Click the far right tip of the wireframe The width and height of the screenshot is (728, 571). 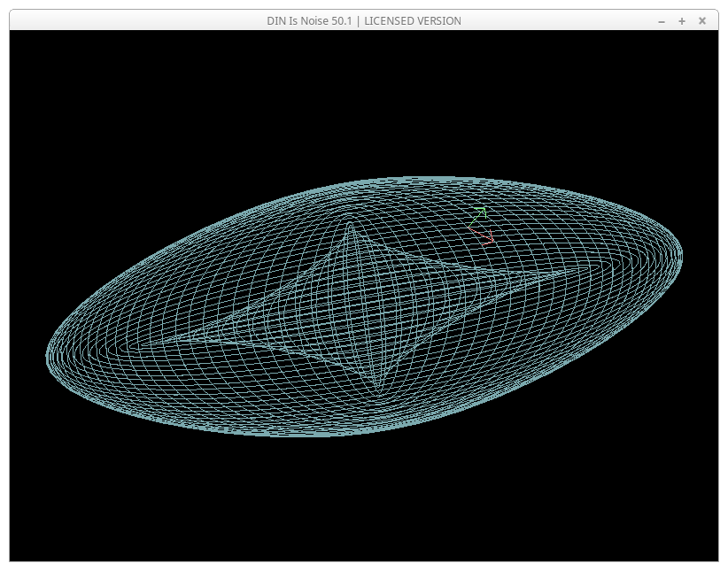click(x=681, y=256)
